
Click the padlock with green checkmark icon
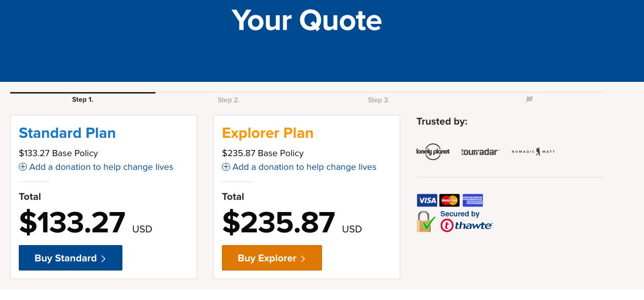(x=425, y=221)
